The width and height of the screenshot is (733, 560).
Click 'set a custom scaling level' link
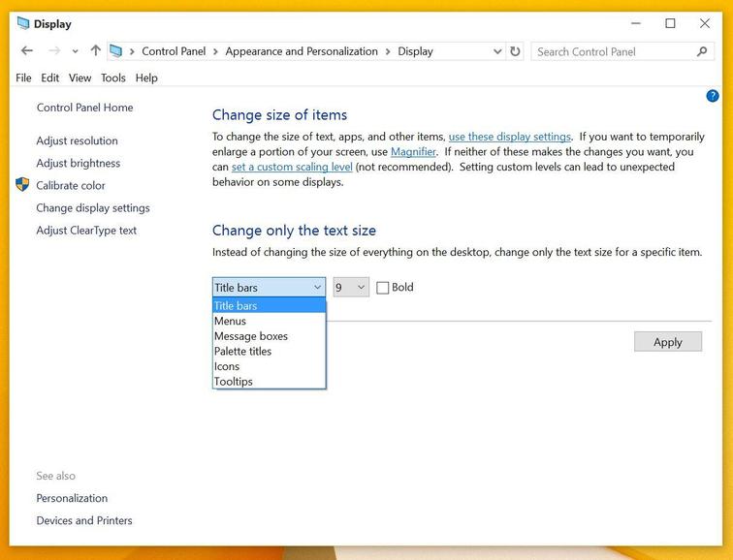click(x=292, y=167)
